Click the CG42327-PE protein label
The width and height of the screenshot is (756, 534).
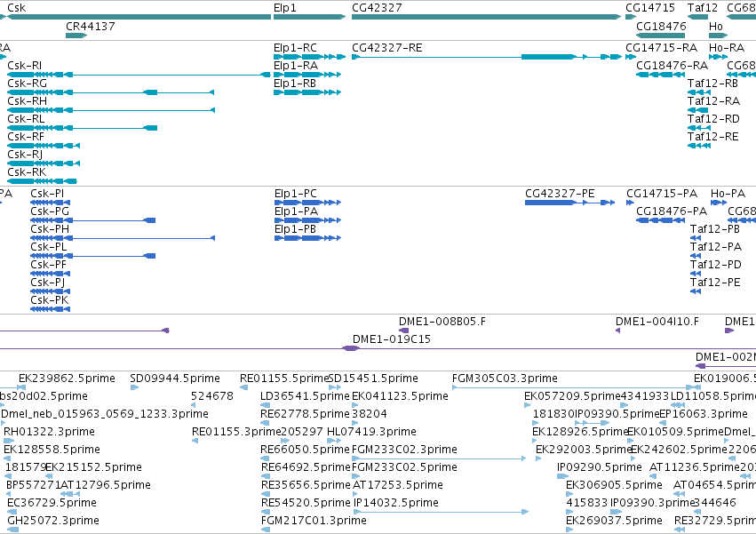[560, 194]
